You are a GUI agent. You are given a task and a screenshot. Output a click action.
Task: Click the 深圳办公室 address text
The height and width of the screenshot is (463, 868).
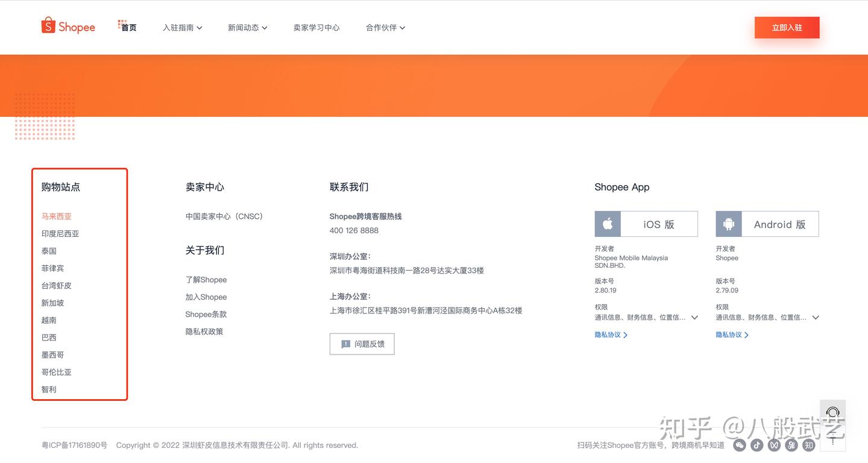pos(407,271)
